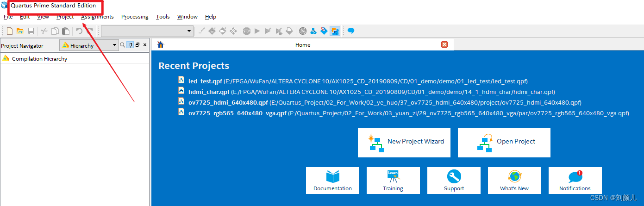Open recent project led_test.qpf

(358, 81)
